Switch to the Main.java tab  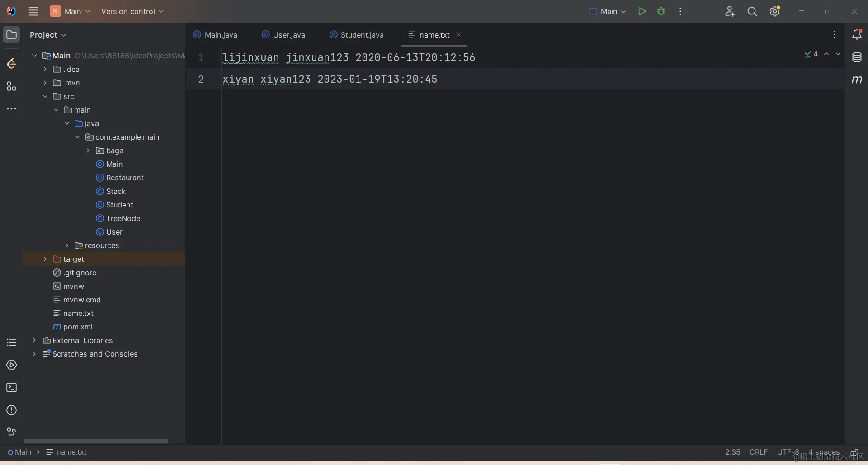tap(215, 35)
